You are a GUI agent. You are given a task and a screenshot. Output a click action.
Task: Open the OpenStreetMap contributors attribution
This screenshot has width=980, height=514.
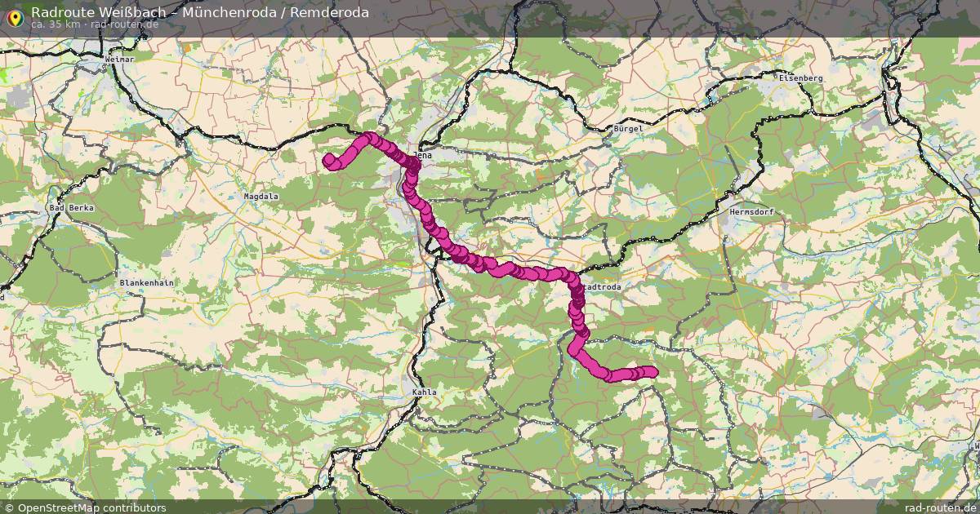[x=91, y=507]
